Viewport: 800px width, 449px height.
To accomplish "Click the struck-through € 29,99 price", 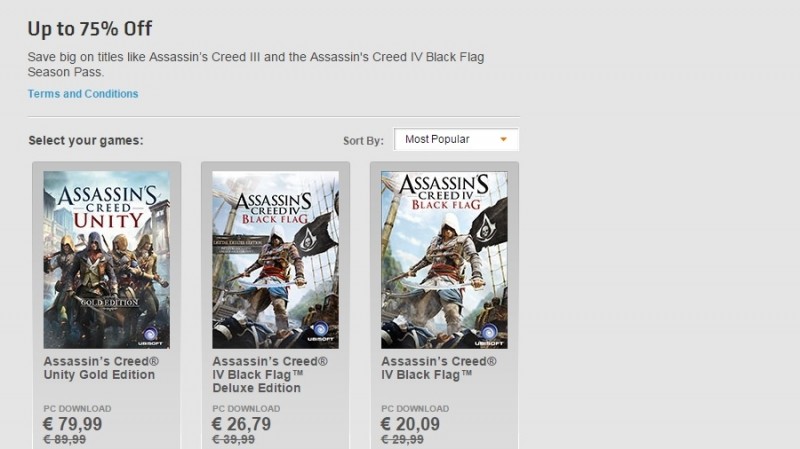I will click(403, 439).
